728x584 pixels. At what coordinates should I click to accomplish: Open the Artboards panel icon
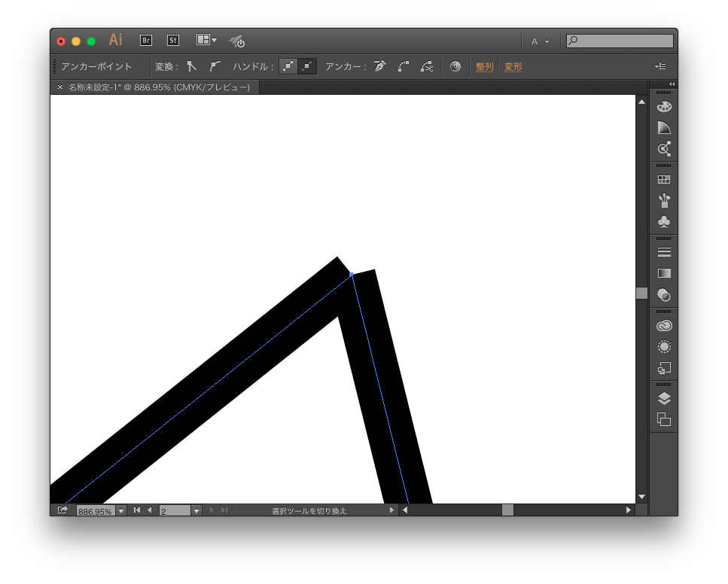click(664, 419)
